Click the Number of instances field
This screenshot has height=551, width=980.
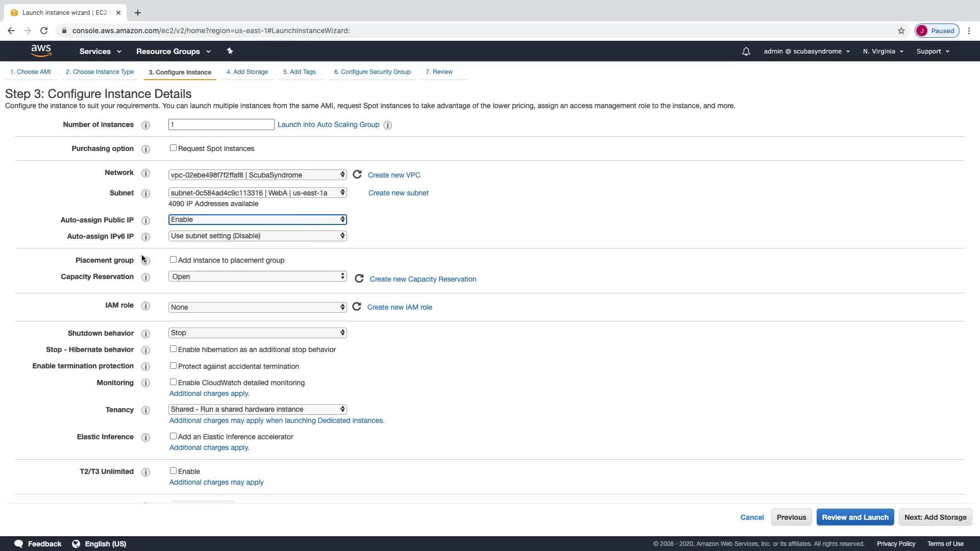coord(221,124)
